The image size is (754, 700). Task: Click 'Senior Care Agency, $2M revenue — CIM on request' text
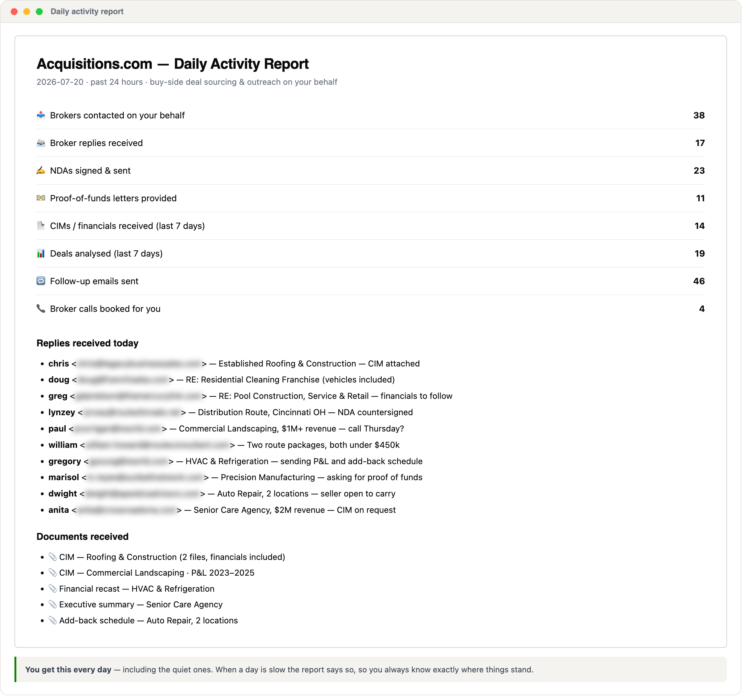click(295, 510)
